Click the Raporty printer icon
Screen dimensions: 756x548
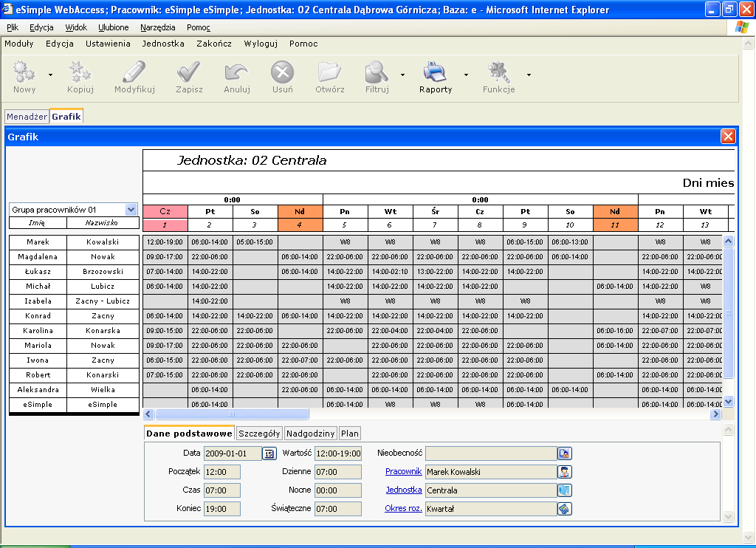(436, 72)
